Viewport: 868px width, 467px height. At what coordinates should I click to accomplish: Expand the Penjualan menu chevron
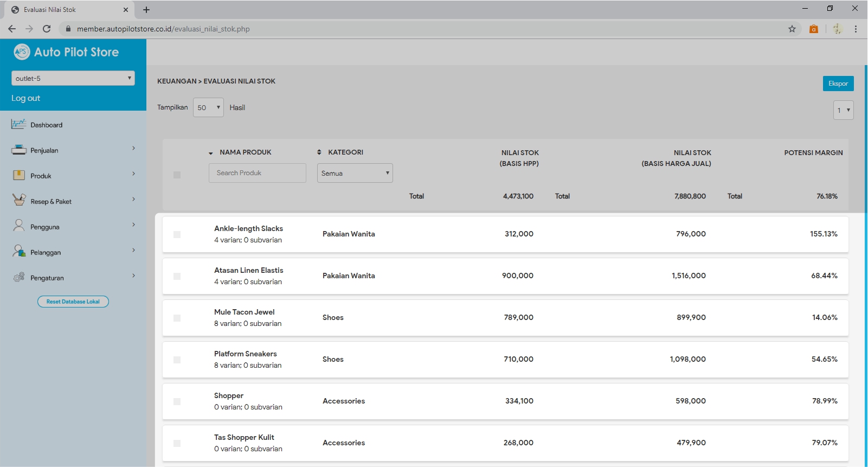133,149
